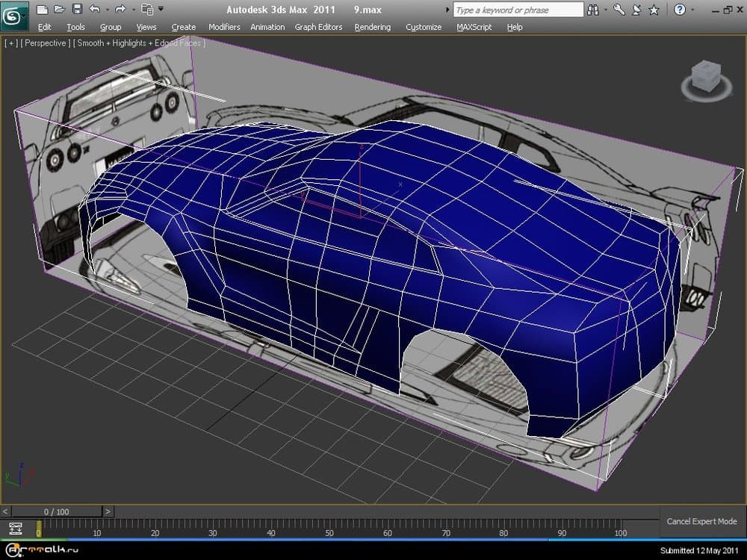Open the Perspective viewport label menu
Screen dimensions: 747x560
click(x=46, y=43)
